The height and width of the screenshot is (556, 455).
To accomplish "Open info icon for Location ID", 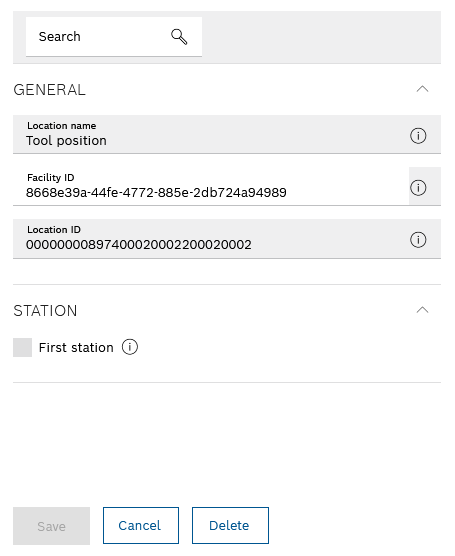I will point(418,240).
